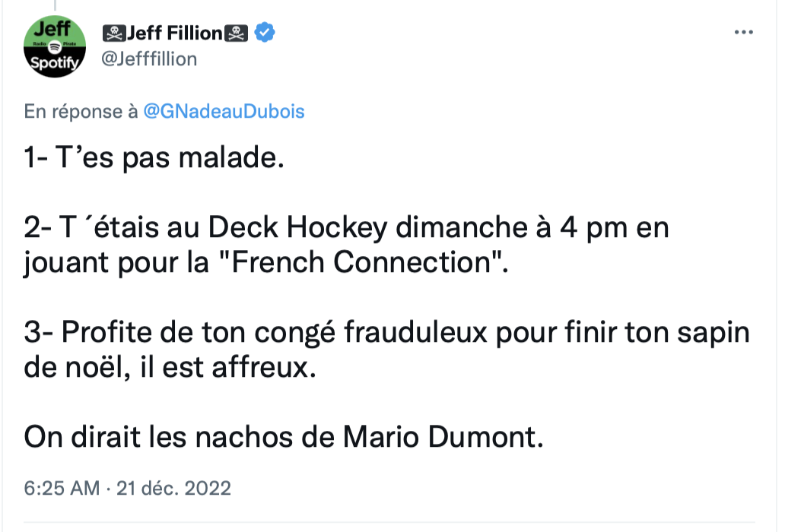Open the @Jefffillion handle link
This screenshot has width=785, height=532.
tap(149, 59)
